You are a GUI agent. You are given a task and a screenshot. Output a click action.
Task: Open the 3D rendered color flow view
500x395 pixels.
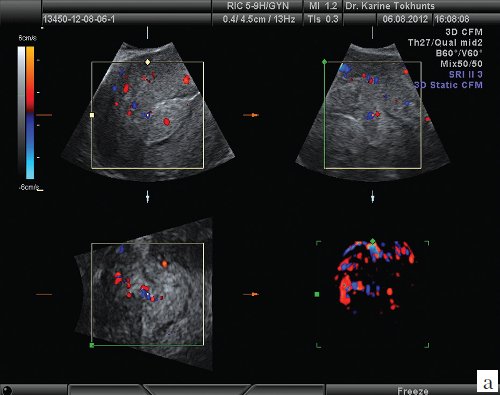(x=373, y=294)
